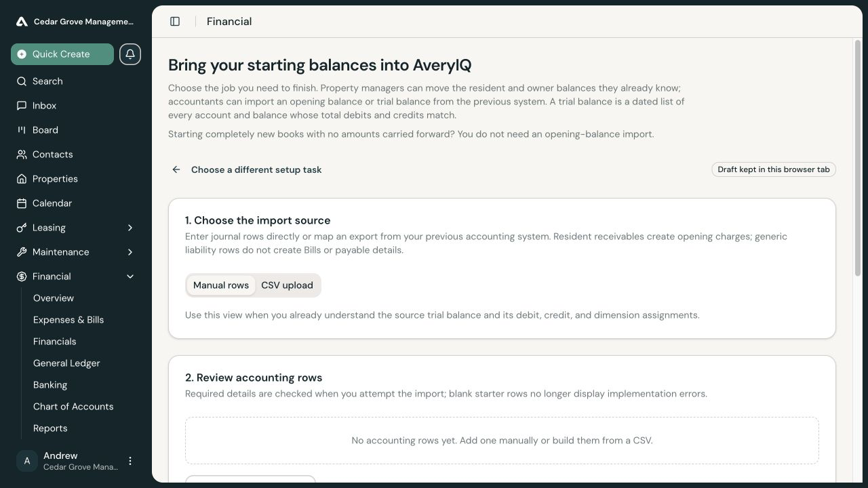Viewport: 868px width, 488px height.
Task: Open Contacts page
Action: [76, 155]
